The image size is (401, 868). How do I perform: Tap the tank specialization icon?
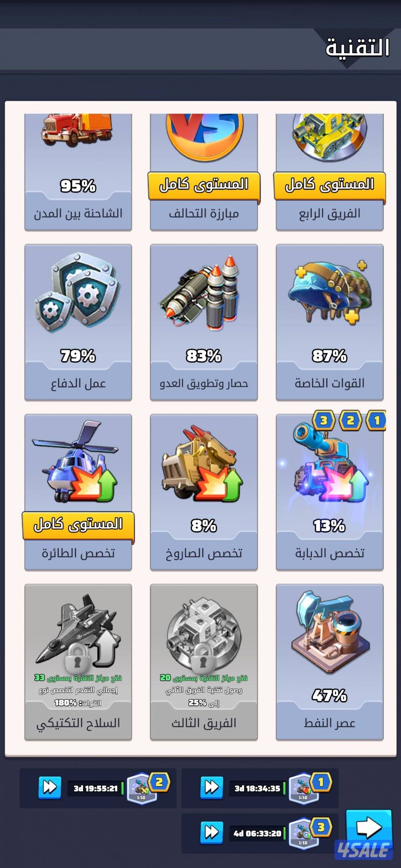coord(330,466)
